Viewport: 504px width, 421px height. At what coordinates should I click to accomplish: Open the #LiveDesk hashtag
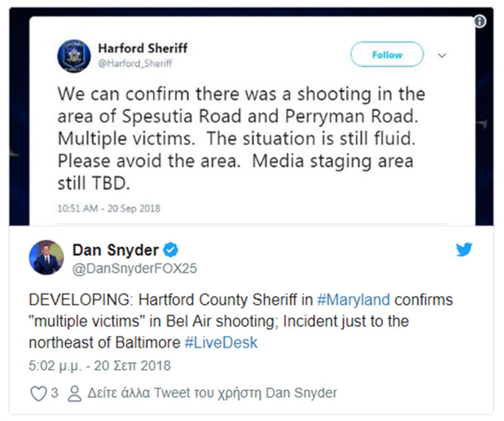(x=221, y=343)
